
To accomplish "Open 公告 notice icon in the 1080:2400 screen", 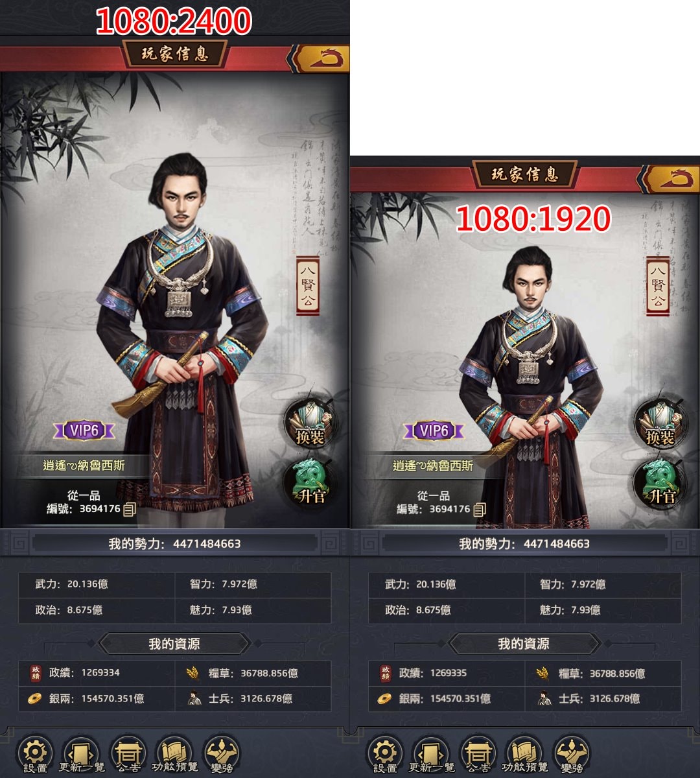I will [x=128, y=755].
